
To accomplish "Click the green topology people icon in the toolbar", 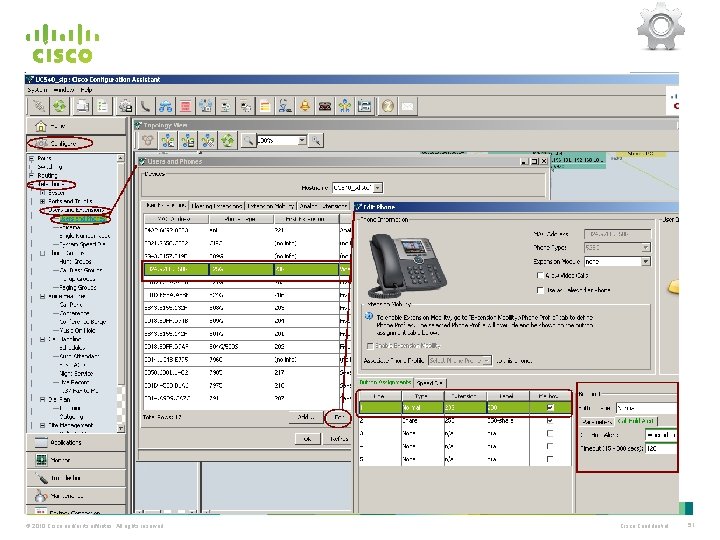I will pyautogui.click(x=345, y=107).
